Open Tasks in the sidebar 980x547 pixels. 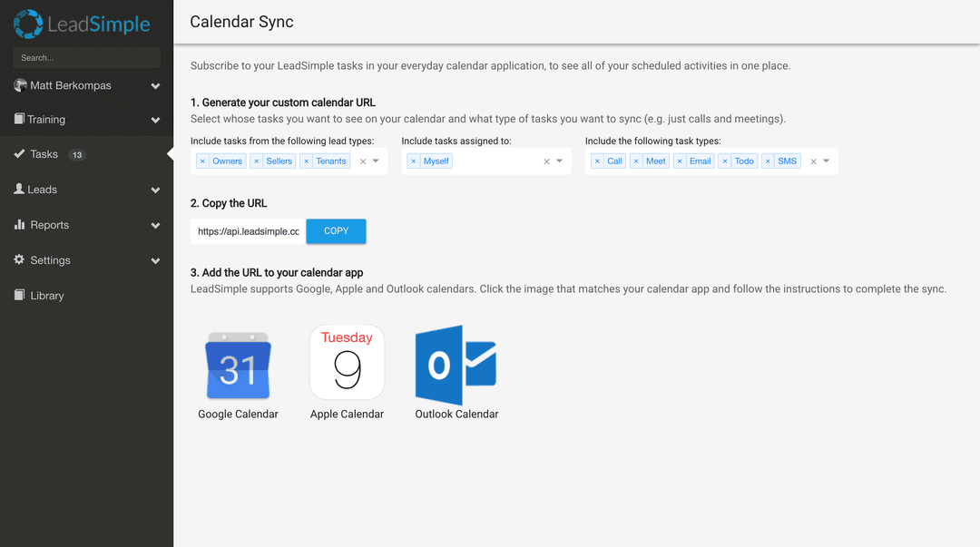coord(44,154)
